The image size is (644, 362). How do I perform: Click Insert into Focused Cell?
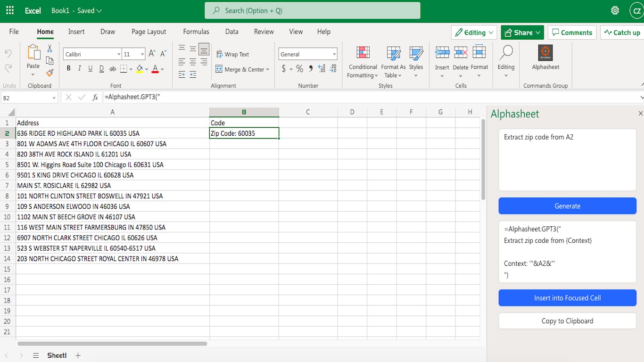[568, 298]
